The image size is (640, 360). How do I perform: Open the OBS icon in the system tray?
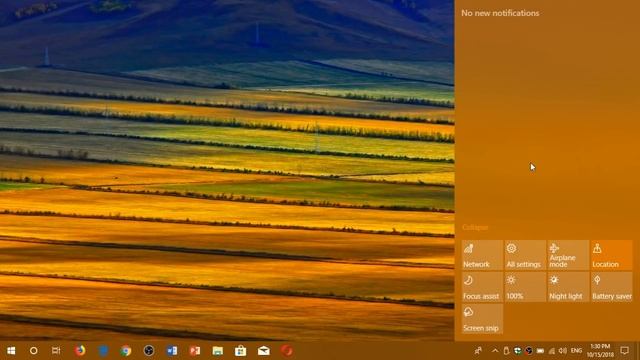coord(529,351)
